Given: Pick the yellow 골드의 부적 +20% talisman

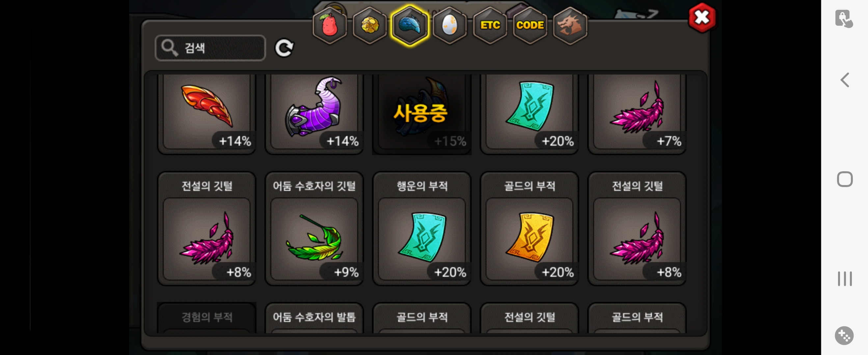Looking at the screenshot, I should coord(529,229).
